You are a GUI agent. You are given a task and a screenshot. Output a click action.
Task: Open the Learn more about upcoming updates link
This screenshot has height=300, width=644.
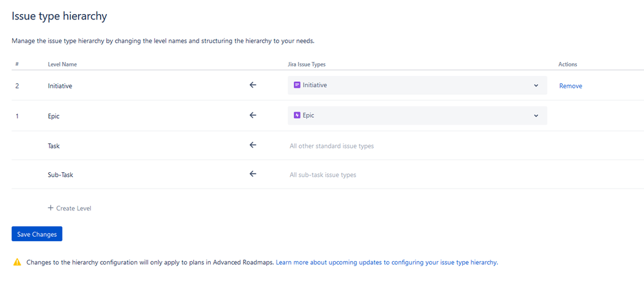(387, 262)
